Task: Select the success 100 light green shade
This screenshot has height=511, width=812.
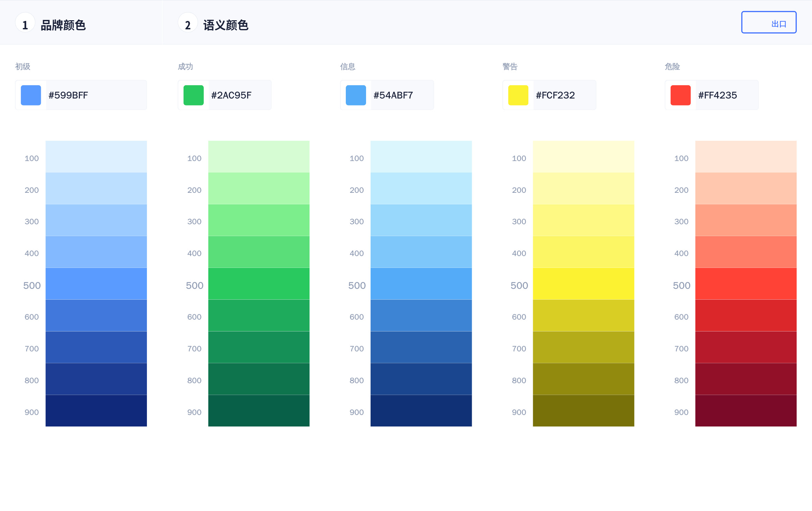Action: [259, 156]
